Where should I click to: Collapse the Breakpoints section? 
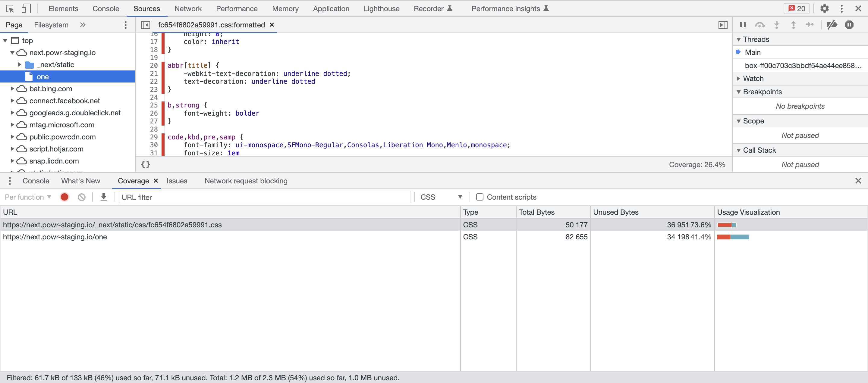[x=739, y=92]
